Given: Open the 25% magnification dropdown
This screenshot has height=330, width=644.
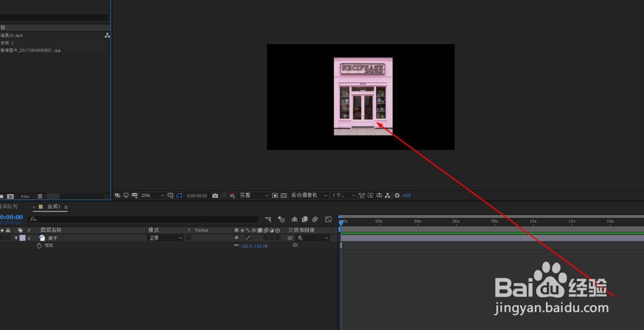Looking at the screenshot, I should tap(153, 195).
